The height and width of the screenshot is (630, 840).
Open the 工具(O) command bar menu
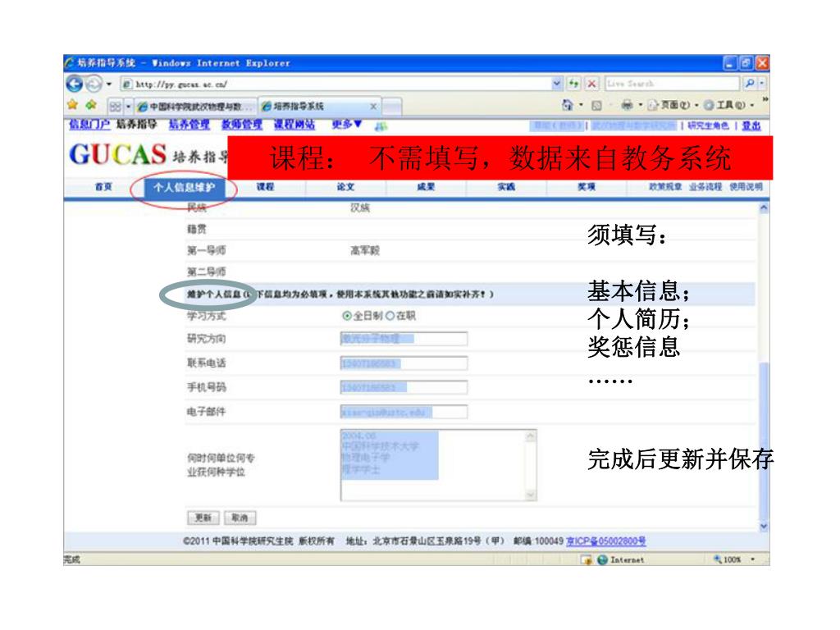click(x=728, y=105)
